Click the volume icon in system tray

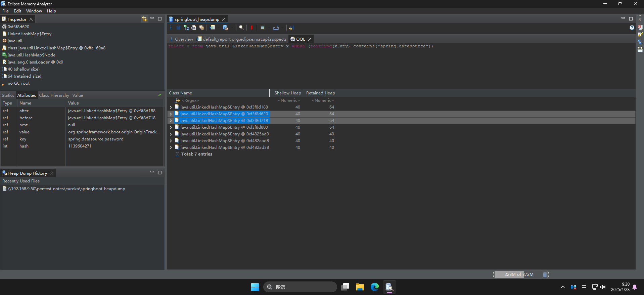[x=603, y=287]
